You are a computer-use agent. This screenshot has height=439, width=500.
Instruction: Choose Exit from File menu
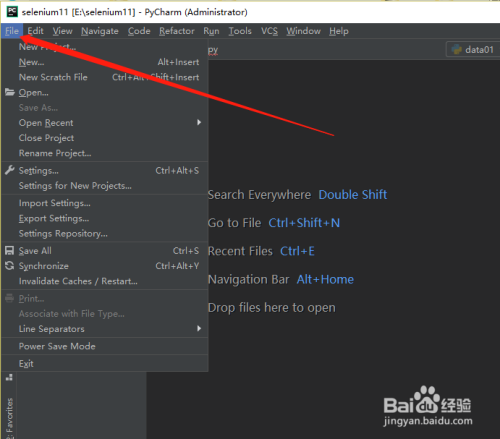click(105, 364)
